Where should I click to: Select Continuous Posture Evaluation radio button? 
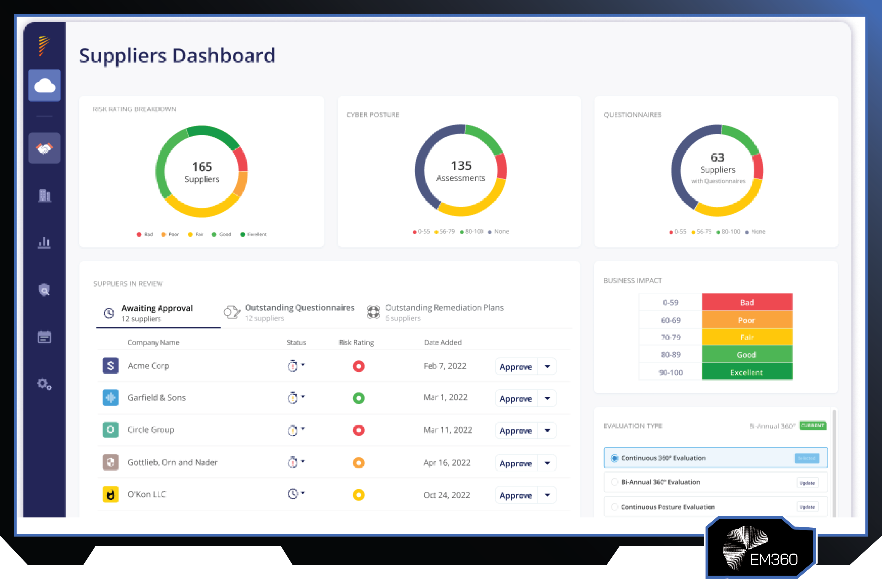coord(614,507)
